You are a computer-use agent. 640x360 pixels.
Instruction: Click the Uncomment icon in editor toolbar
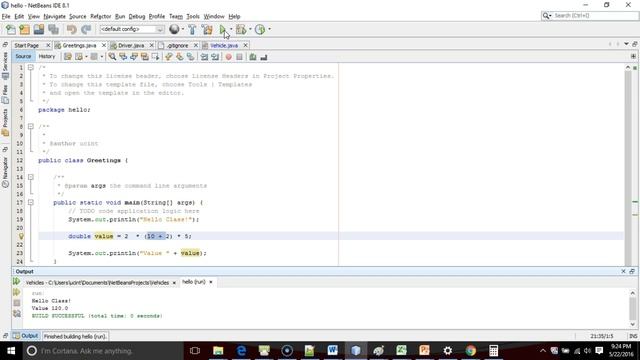pyautogui.click(x=264, y=57)
